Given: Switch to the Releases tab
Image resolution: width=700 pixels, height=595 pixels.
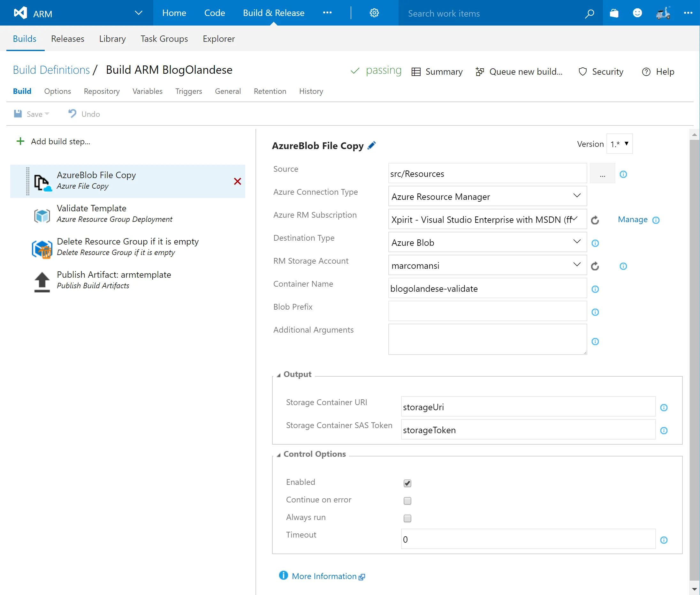Looking at the screenshot, I should point(67,39).
